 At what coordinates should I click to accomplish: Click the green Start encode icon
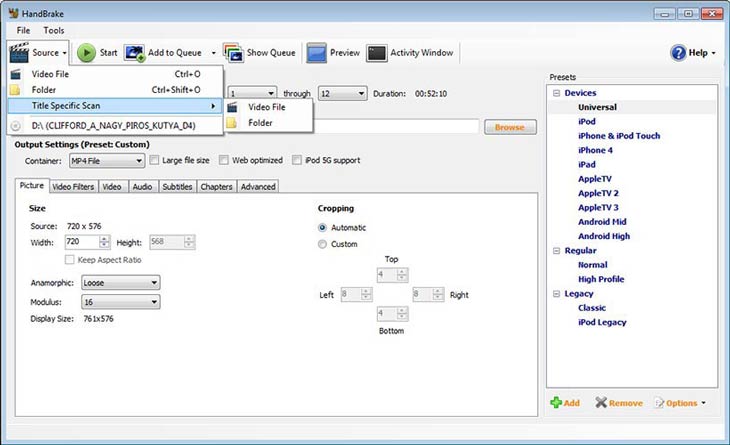pos(87,53)
